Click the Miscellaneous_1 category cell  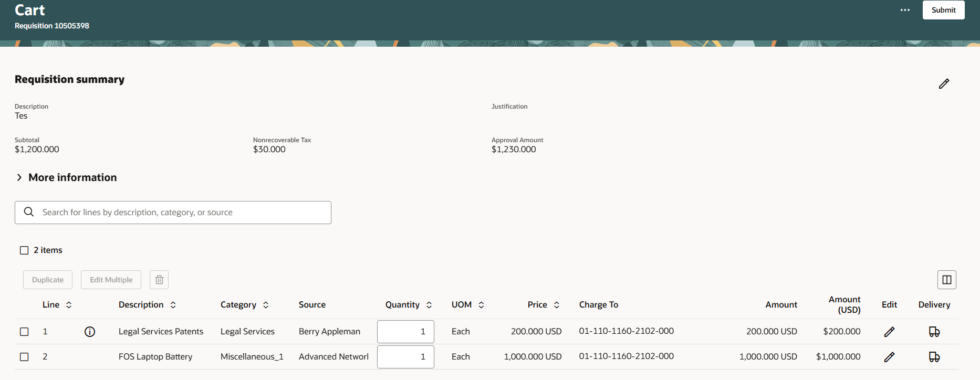pyautogui.click(x=252, y=357)
